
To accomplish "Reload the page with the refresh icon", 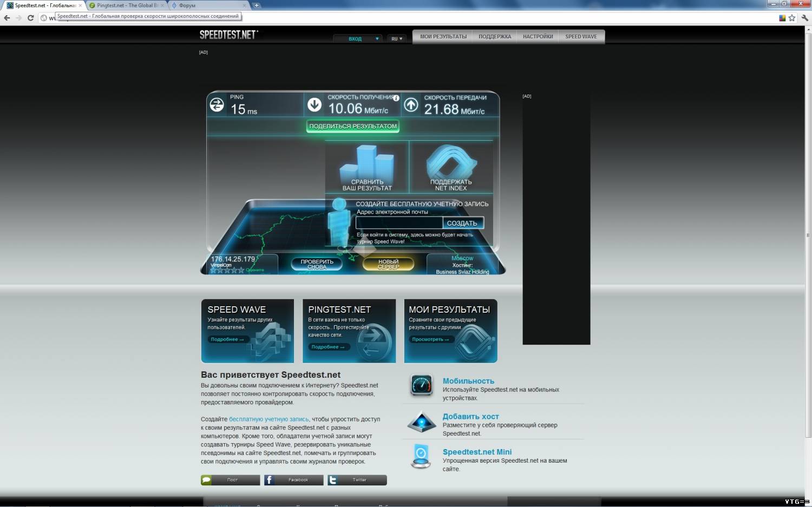I will pos(31,18).
